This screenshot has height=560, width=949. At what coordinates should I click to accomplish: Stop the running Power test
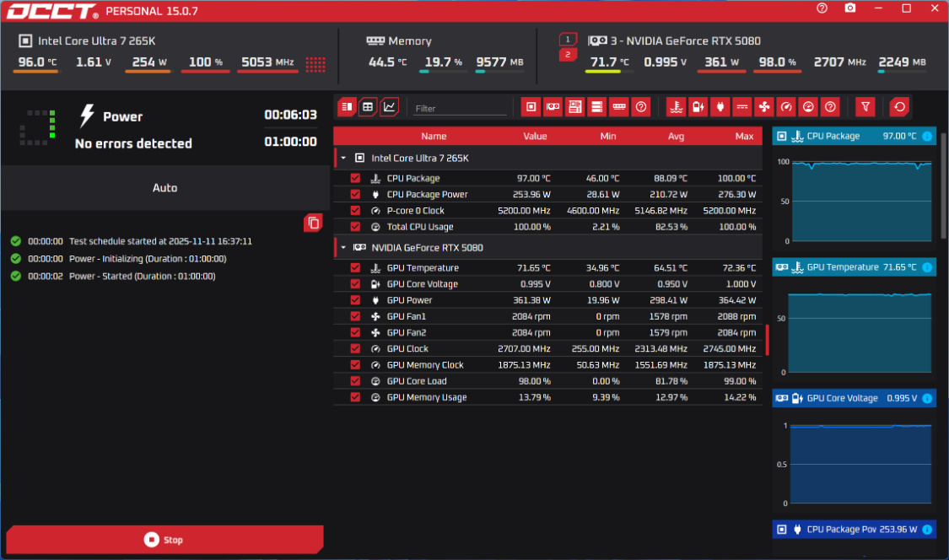pyautogui.click(x=164, y=540)
